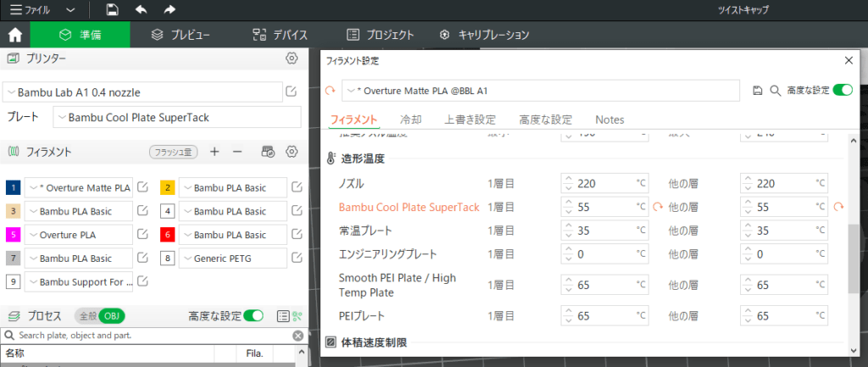The height and width of the screenshot is (367, 868).
Task: Open the Bambu Cool Plate SuperTack dropdown
Action: pyautogui.click(x=177, y=117)
